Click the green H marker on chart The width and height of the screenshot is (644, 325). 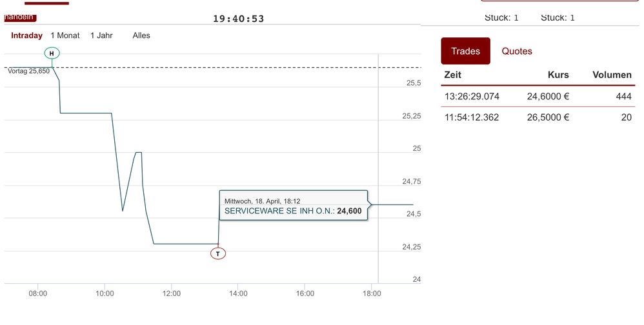pyautogui.click(x=52, y=52)
